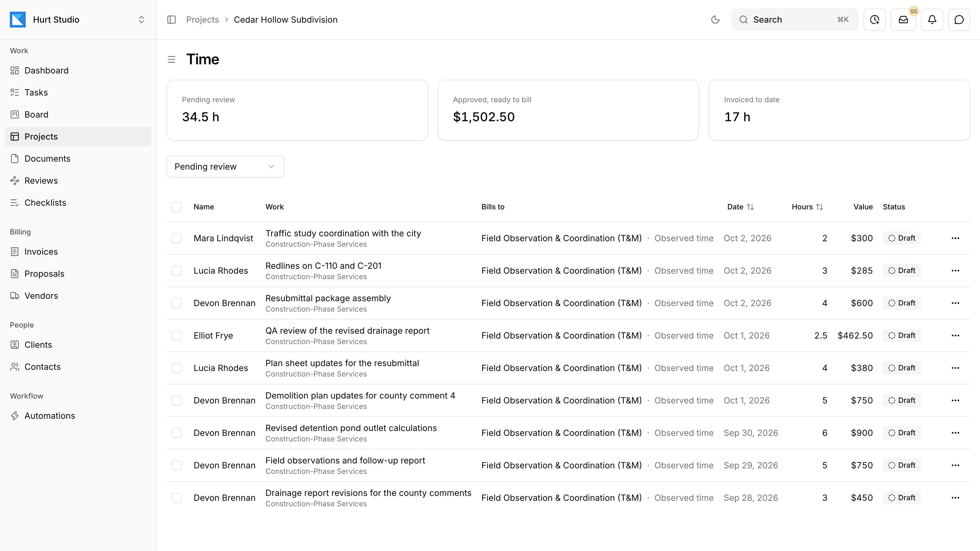Open Reviews in sidebar
Image resolution: width=980 pixels, height=551 pixels.
click(78, 181)
